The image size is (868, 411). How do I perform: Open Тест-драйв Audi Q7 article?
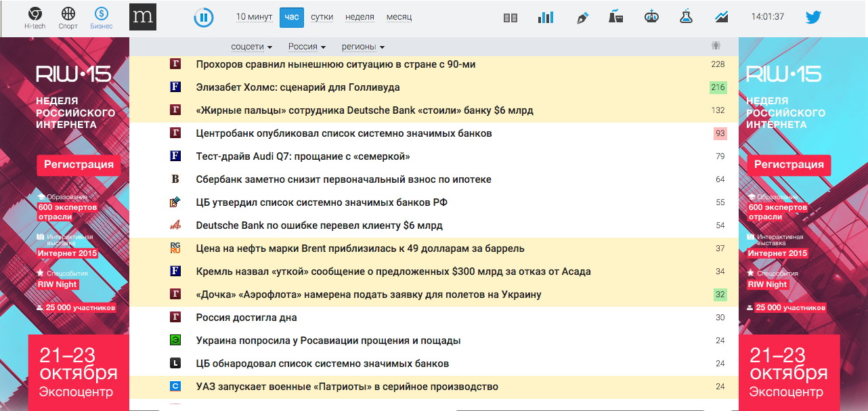303,156
